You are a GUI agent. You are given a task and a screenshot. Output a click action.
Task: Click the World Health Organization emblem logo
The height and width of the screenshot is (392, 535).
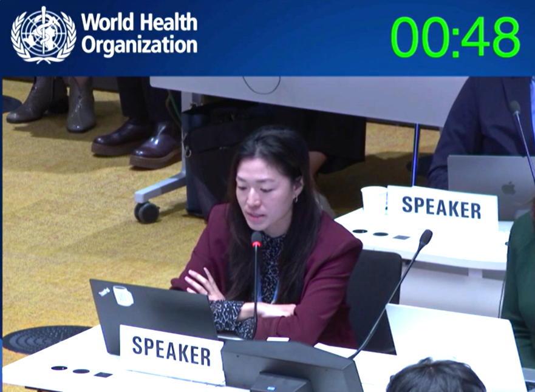(43, 35)
